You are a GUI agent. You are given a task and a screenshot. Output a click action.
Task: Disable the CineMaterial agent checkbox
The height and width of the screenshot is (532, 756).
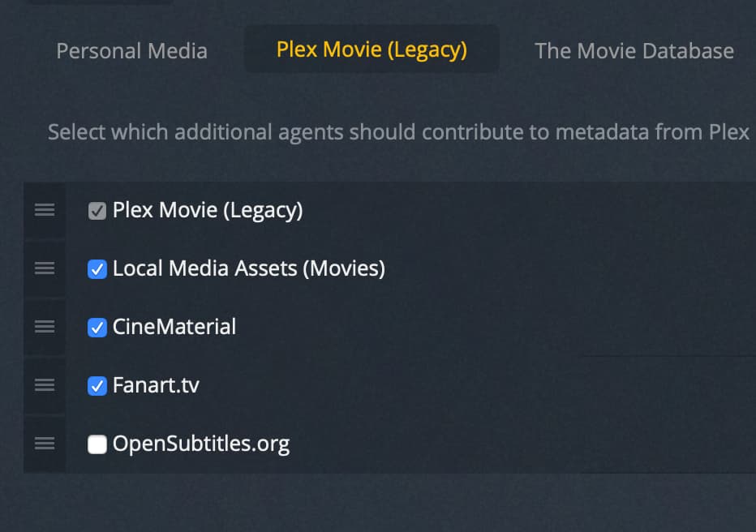click(x=97, y=328)
